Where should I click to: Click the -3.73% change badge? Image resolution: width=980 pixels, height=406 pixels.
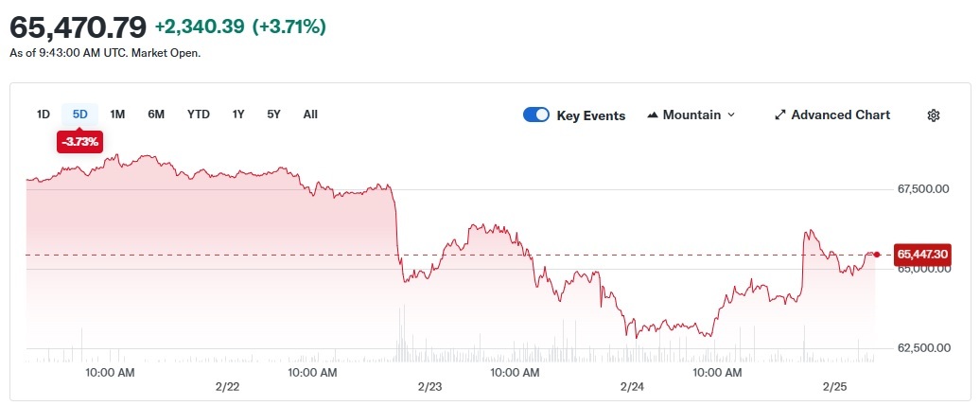point(80,141)
